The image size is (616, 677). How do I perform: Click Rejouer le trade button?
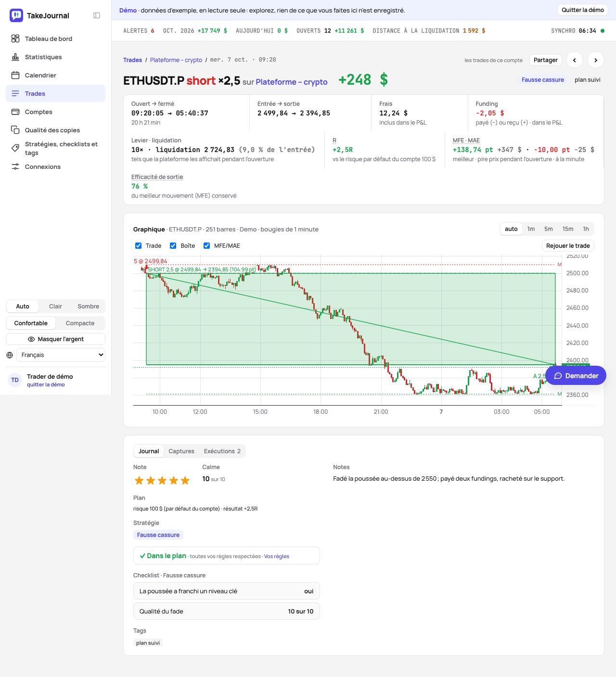click(568, 245)
